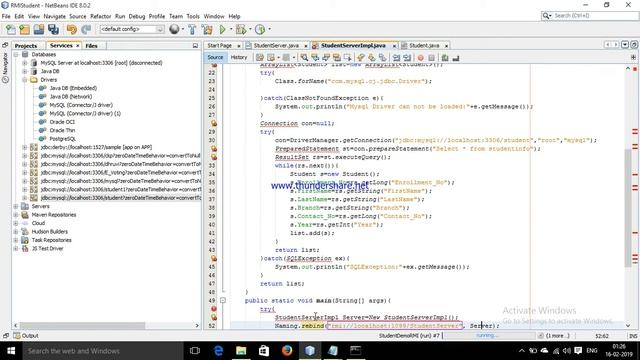
Task: Open the File menu
Action: (6, 16)
